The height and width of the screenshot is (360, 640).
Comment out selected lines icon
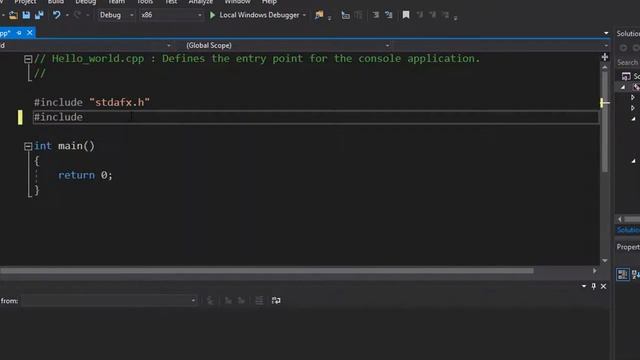click(x=389, y=15)
